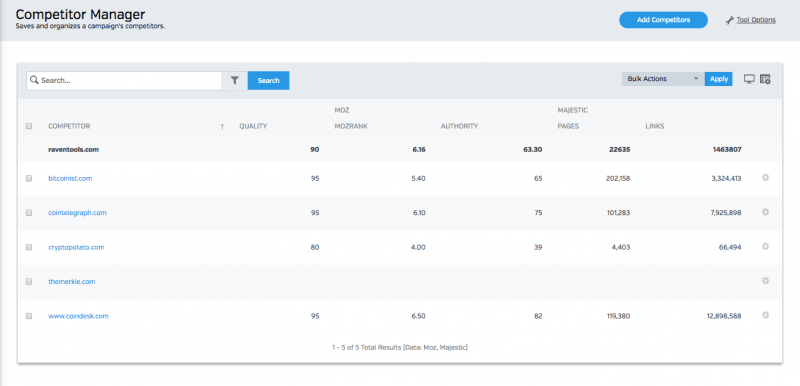Click the Add Competitors button

pos(663,20)
